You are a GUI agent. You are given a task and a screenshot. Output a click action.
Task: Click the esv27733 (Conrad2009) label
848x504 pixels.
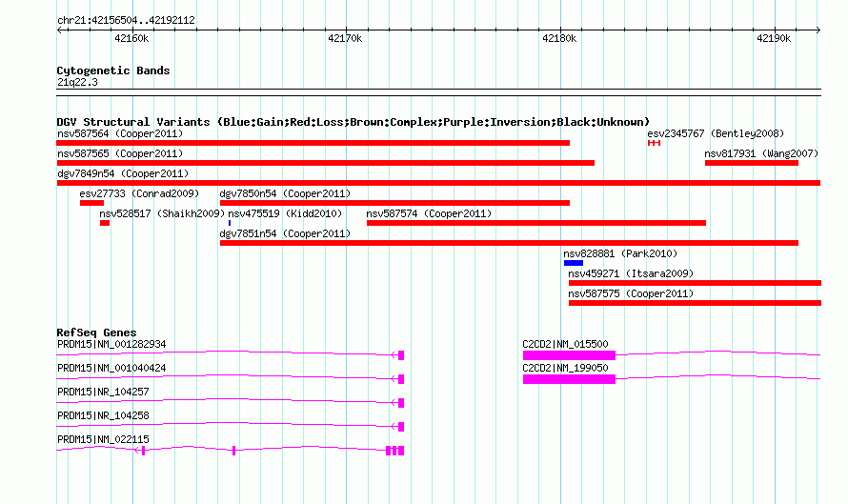coord(139,193)
